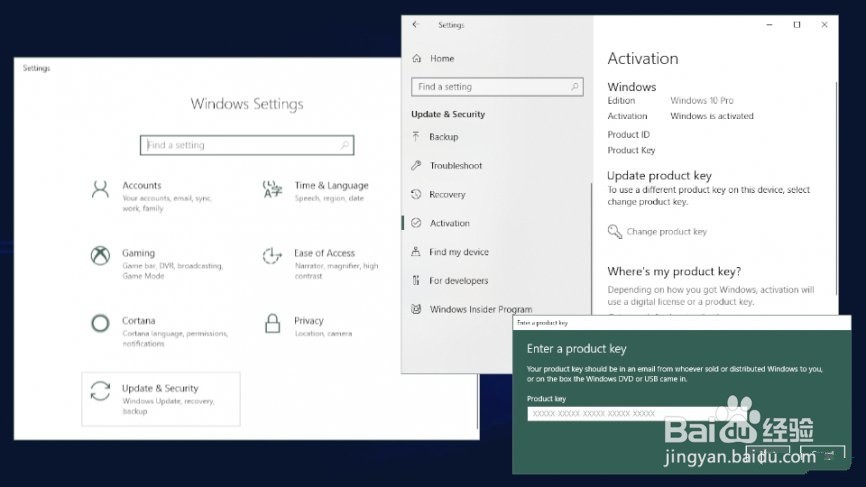Screen dimensions: 866x487
Task: Click the magnifier in Windows Settings search box
Action: (x=345, y=145)
